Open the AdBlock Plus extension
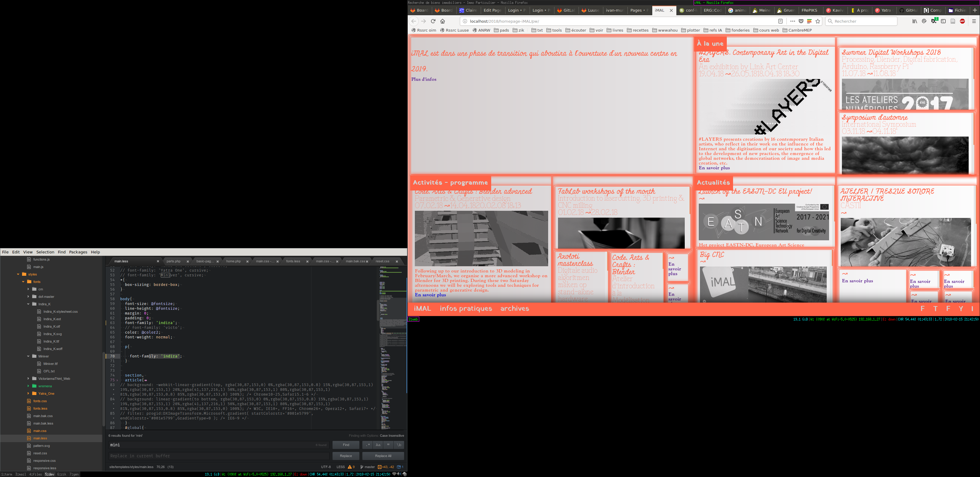980x477 pixels. point(962,21)
